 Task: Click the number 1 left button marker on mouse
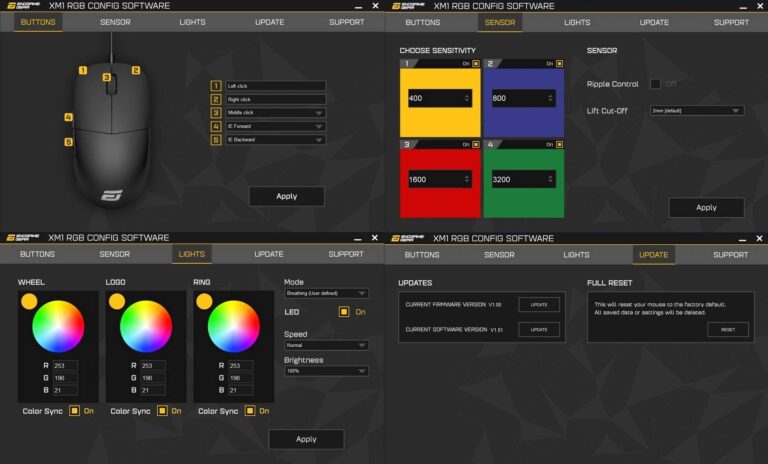coord(80,70)
